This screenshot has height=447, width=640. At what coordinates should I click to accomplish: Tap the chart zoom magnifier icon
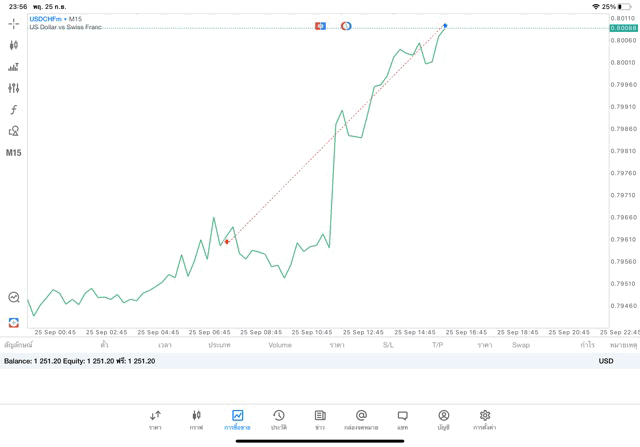(14, 297)
